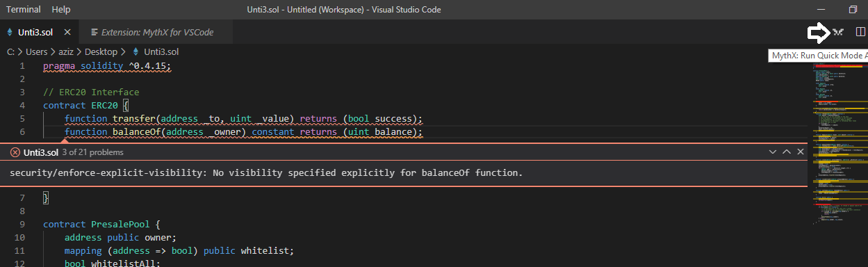Open the Help menu

61,10
